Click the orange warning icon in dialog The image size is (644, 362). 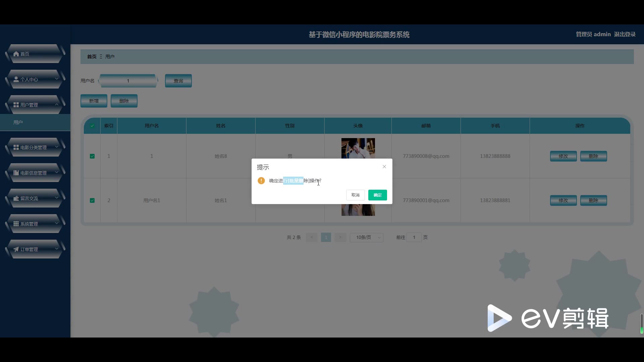click(x=261, y=181)
